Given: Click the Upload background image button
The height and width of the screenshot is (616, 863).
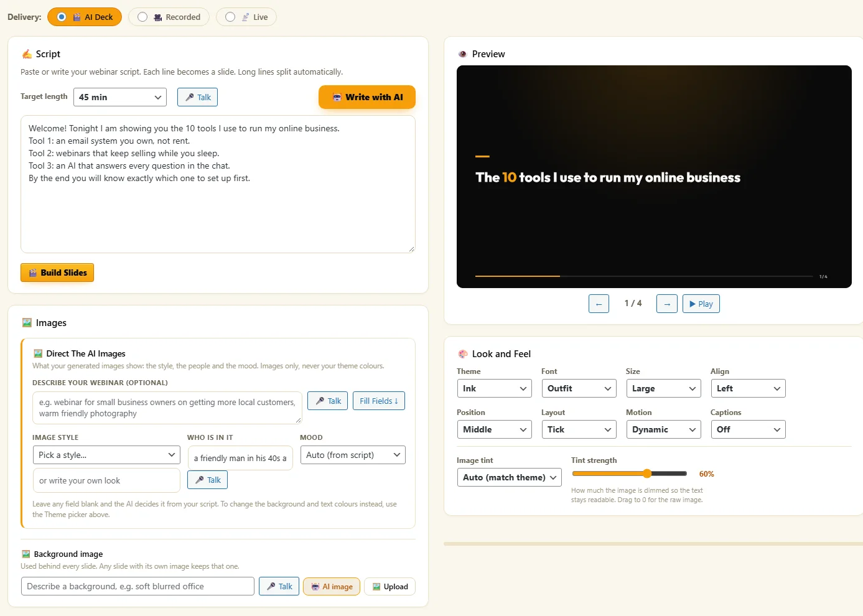Looking at the screenshot, I should [x=390, y=586].
